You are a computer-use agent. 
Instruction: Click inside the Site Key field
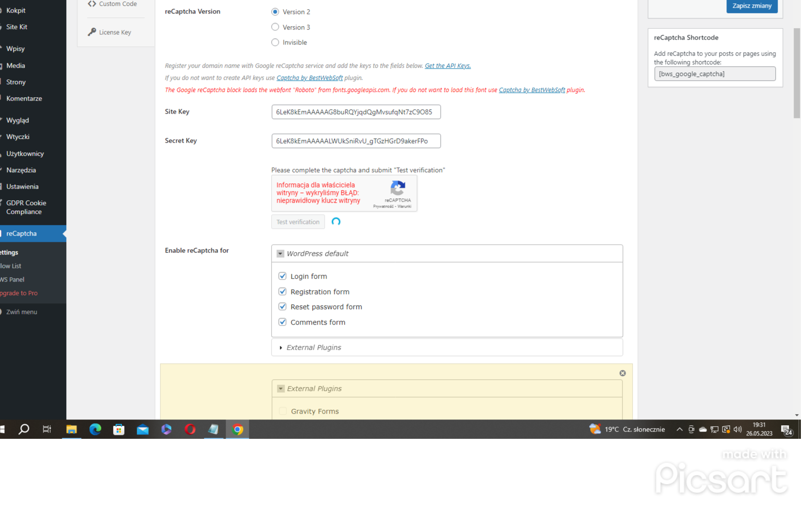356,112
